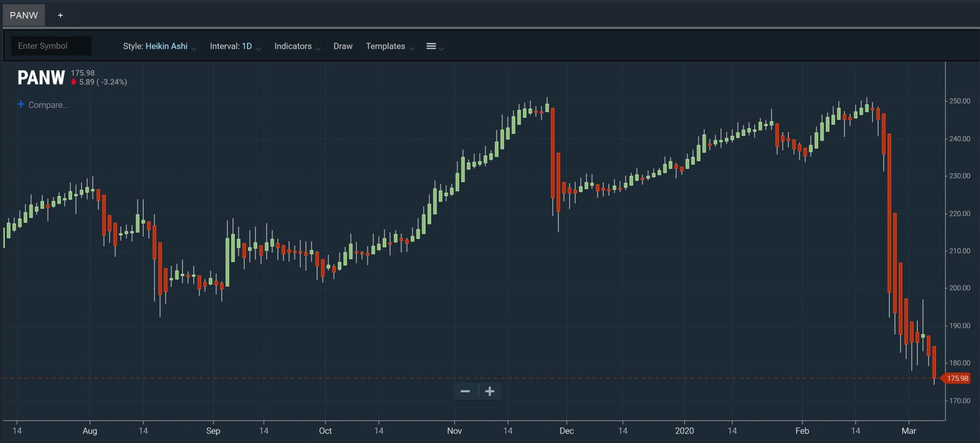Click the chevron beside the hamburger menu
This screenshot has height=443, width=980.
coord(441,48)
